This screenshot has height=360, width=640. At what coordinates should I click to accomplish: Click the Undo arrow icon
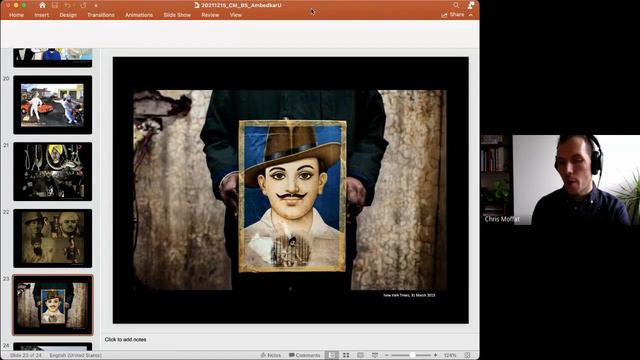[x=68, y=5]
